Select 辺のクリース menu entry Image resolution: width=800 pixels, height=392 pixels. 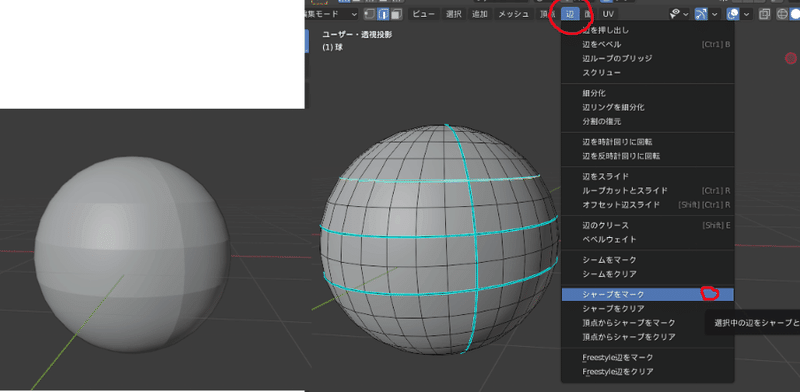click(x=647, y=225)
